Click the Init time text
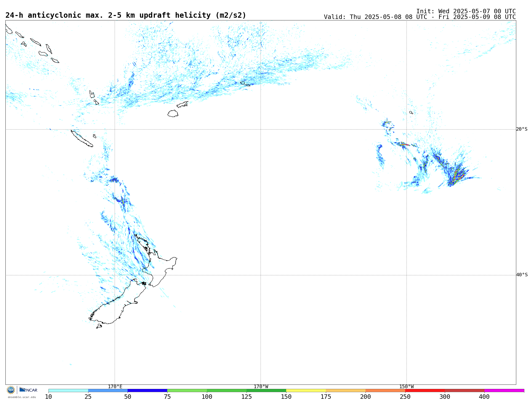The image size is (532, 400). coord(466,11)
